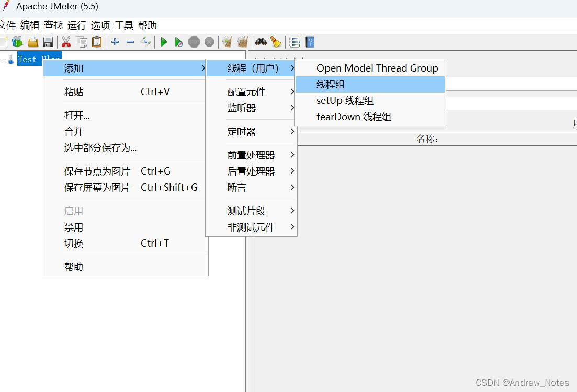Image resolution: width=577 pixels, height=392 pixels.
Task: Choose Open Model Thread Group
Action: (x=370, y=68)
